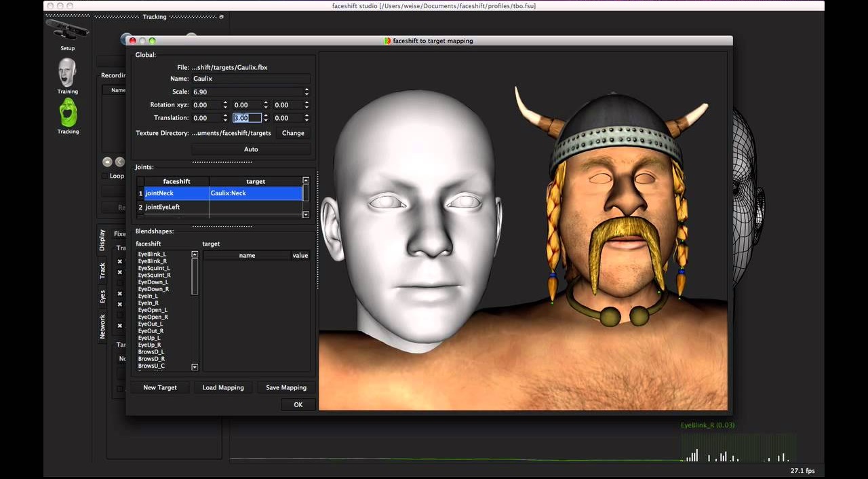Click the Rotation x stepper arrows
This screenshot has width=868, height=479.
[225, 105]
